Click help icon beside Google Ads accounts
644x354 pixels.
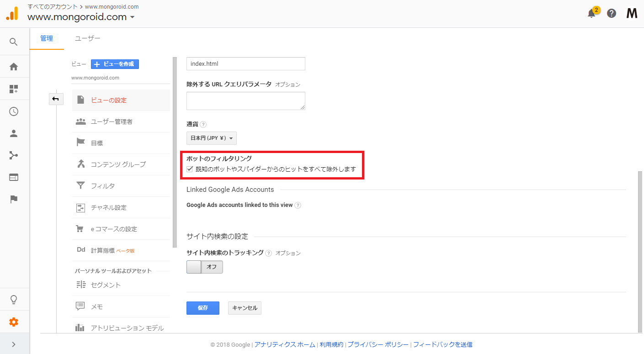pyautogui.click(x=298, y=205)
